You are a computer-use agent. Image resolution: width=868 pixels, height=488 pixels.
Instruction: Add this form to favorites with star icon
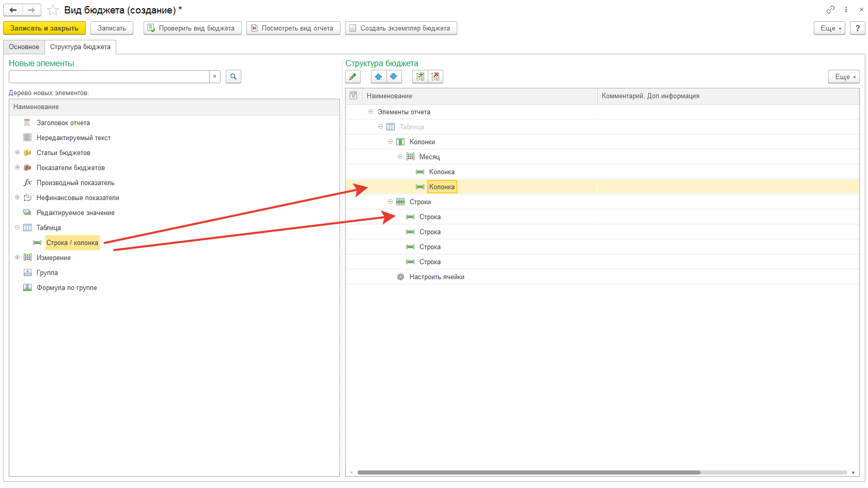click(53, 10)
